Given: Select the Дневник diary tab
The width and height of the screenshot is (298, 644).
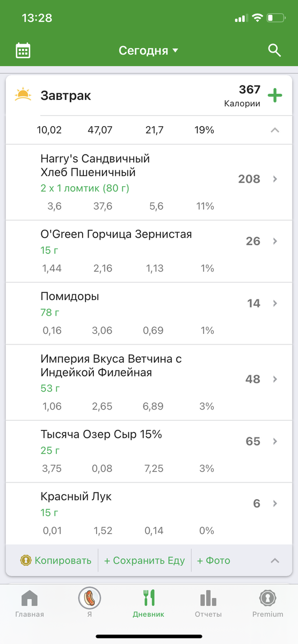Looking at the screenshot, I should click(x=149, y=604).
